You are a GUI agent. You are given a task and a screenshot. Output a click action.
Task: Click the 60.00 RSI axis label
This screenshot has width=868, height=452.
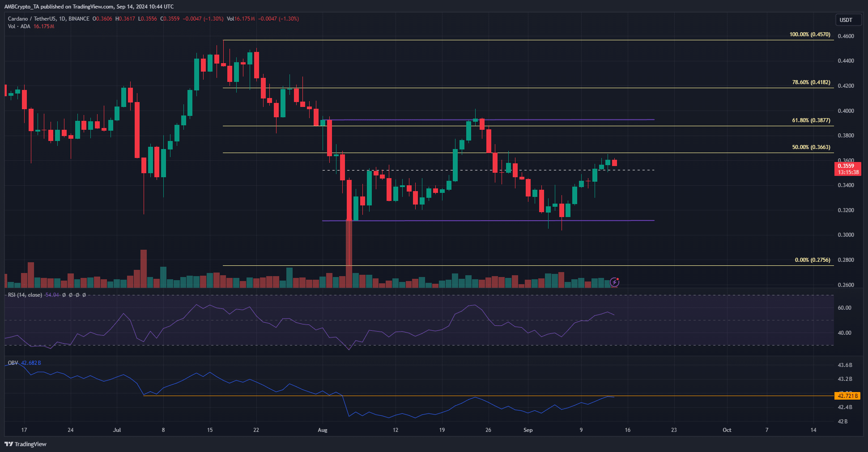844,308
